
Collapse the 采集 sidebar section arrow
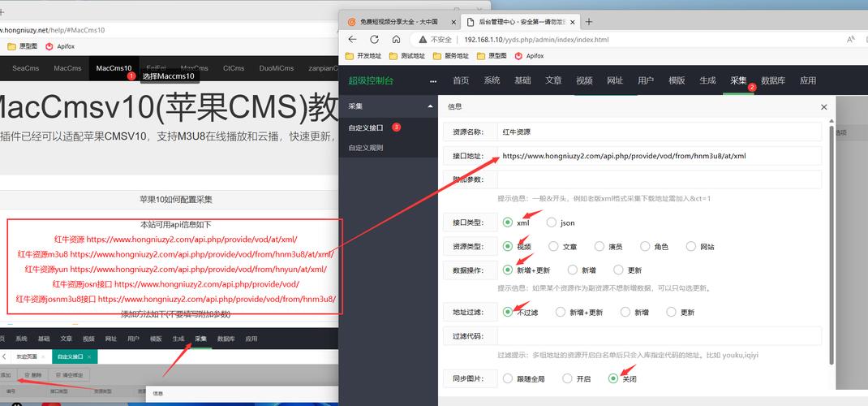point(430,106)
